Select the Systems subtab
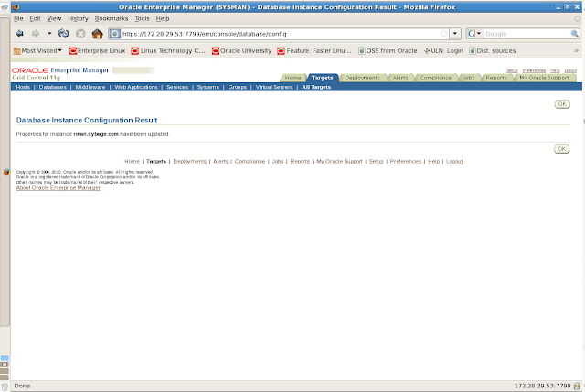Screen dimensions: 585x392 pos(208,87)
